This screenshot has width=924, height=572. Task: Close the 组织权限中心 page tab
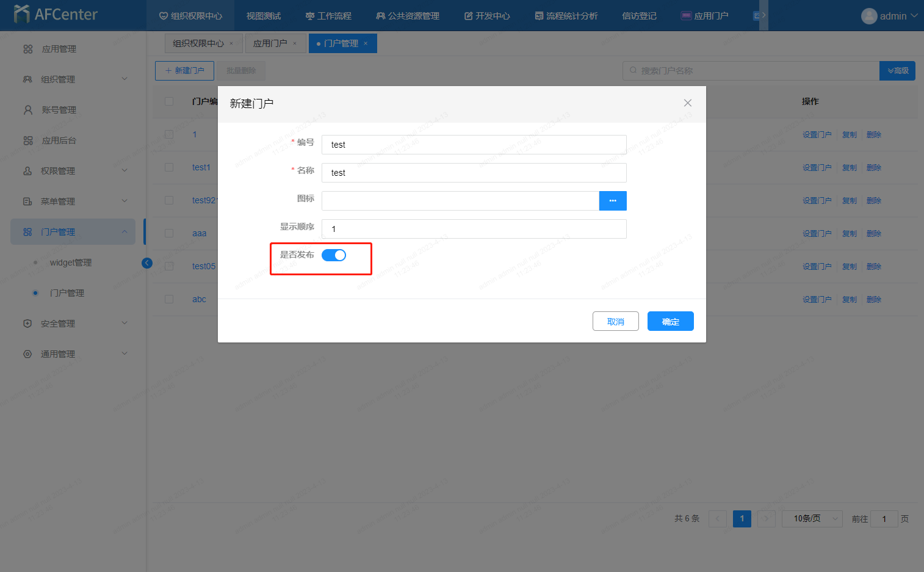[231, 44]
